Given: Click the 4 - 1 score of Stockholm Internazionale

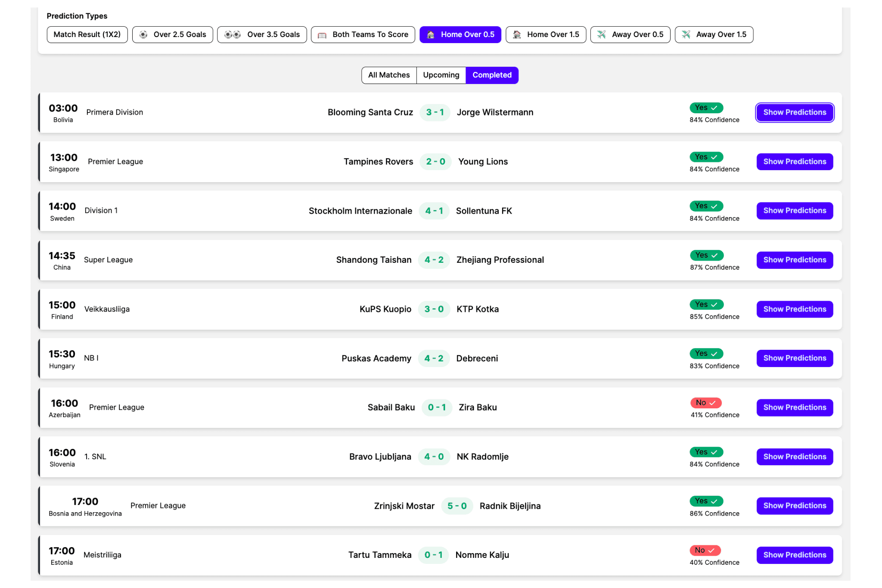Looking at the screenshot, I should tap(434, 211).
